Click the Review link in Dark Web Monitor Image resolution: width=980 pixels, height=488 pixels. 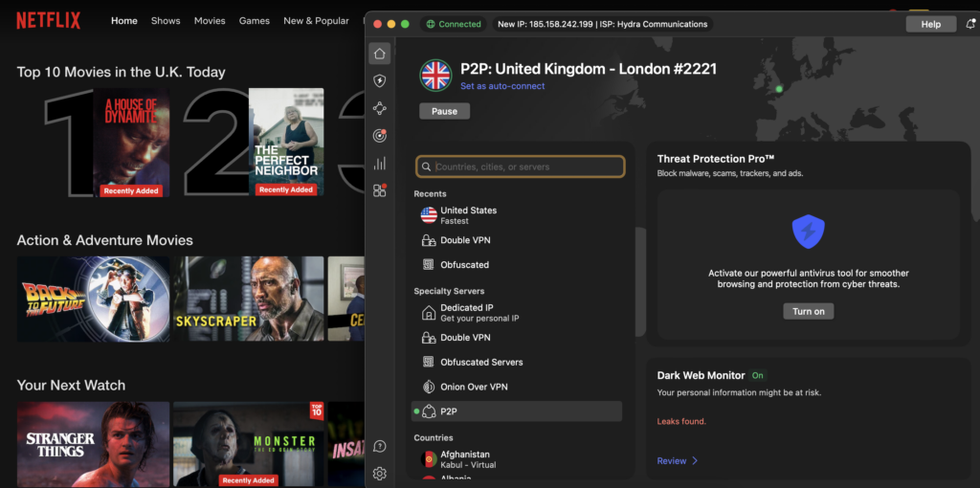[671, 461]
